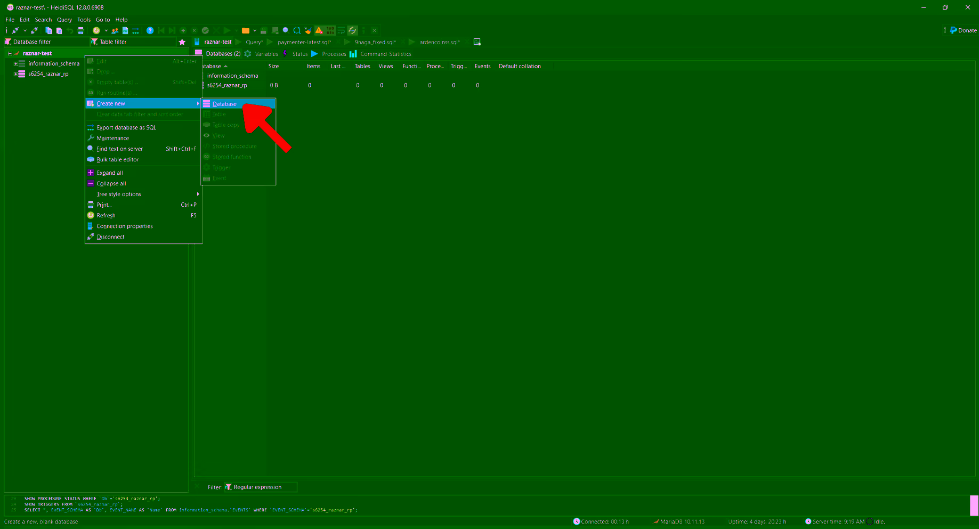This screenshot has width=980, height=529.
Task: Toggle BLOB as hex display icon
Action: tap(330, 30)
